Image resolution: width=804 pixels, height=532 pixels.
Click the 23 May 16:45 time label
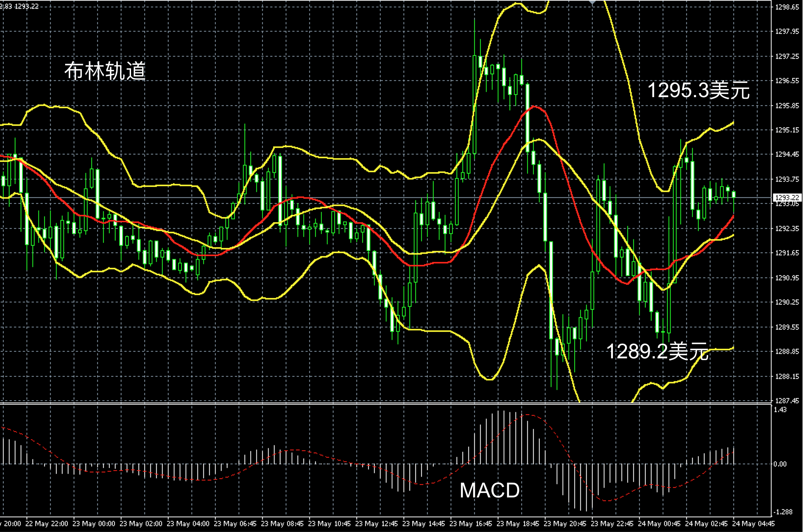pyautogui.click(x=470, y=524)
